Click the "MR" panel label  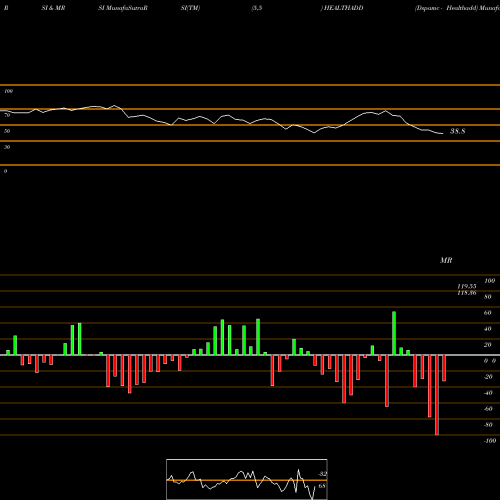(x=446, y=260)
